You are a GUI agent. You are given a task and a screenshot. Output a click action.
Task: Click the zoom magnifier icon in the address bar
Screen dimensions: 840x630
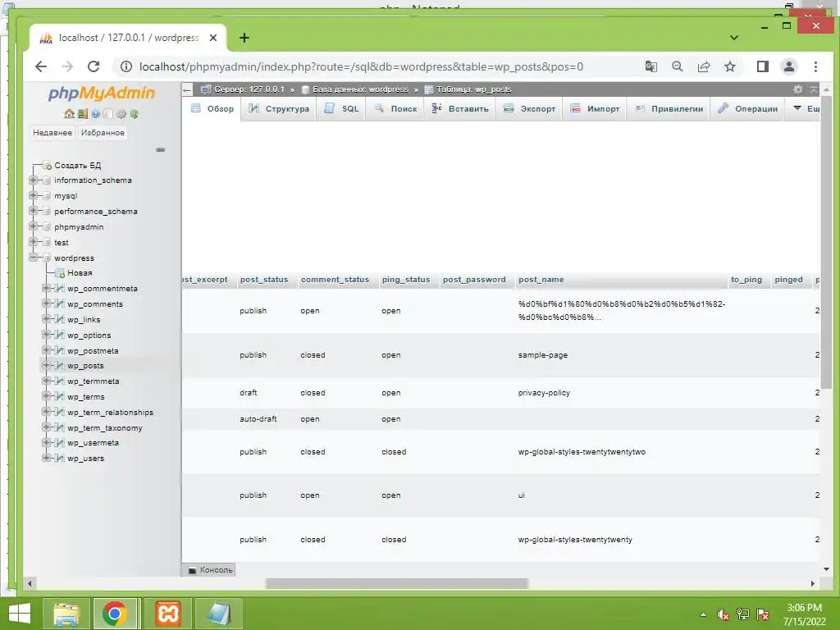click(x=677, y=66)
